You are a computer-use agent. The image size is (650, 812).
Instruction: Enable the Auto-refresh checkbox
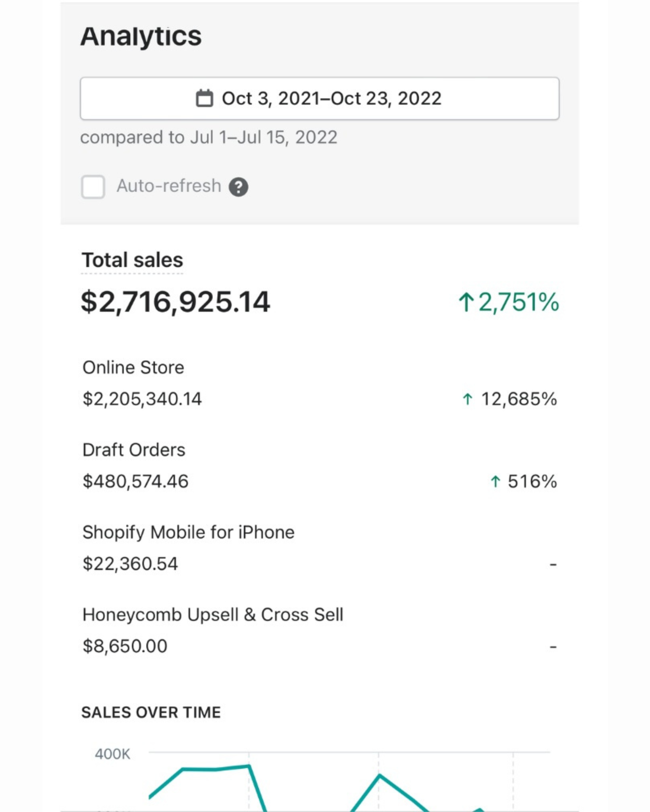click(x=93, y=187)
